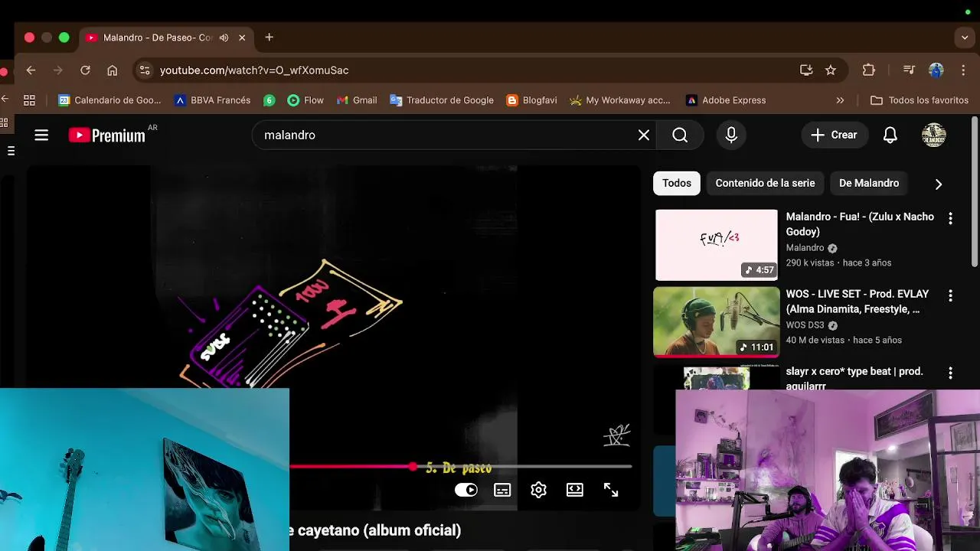Select the Todos filter chip
This screenshot has height=551, width=980.
[x=677, y=183]
